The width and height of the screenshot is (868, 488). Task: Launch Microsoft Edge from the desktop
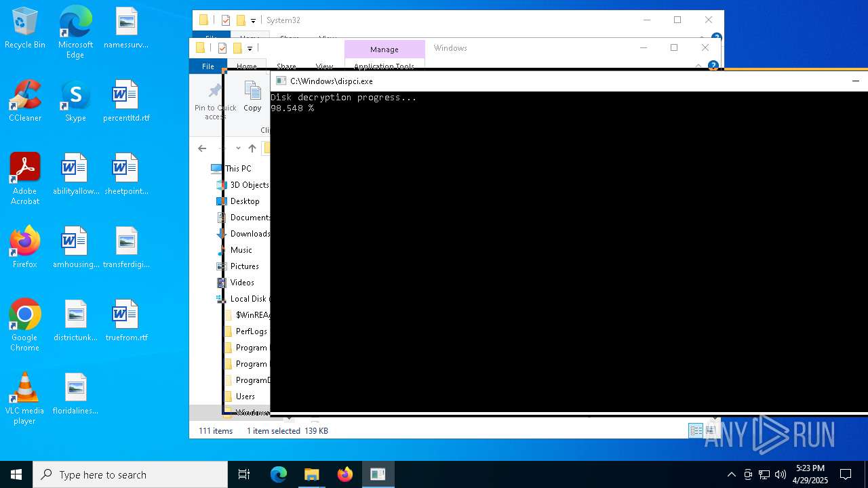pyautogui.click(x=75, y=33)
